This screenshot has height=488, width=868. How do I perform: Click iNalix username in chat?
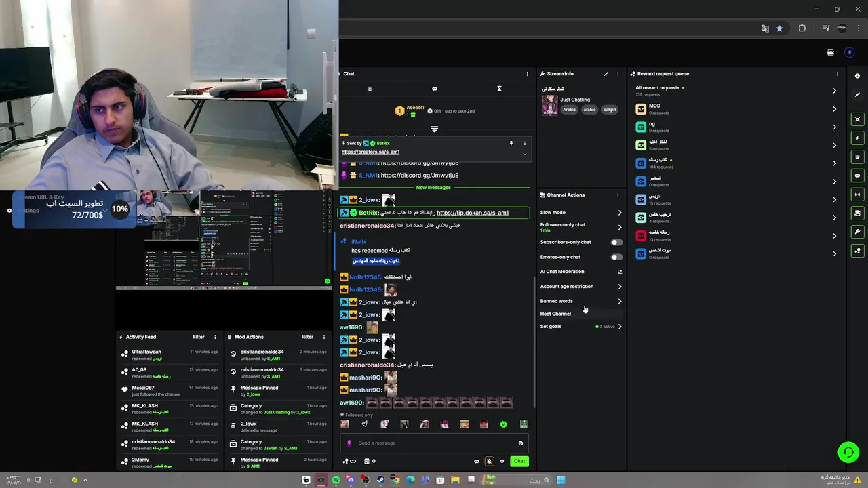coord(359,242)
